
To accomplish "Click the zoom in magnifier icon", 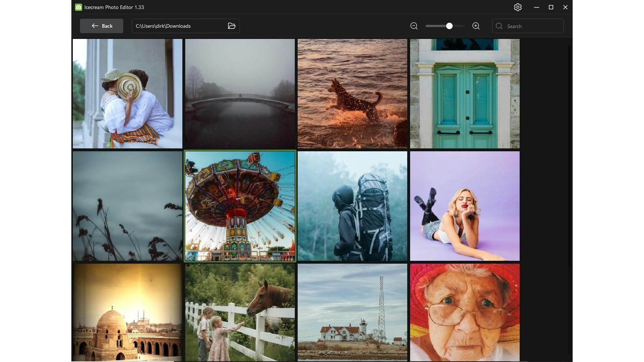I will point(476,26).
